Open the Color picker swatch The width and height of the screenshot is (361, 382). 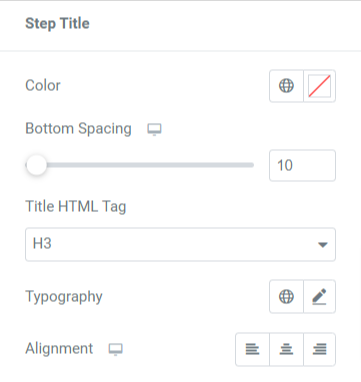click(319, 86)
